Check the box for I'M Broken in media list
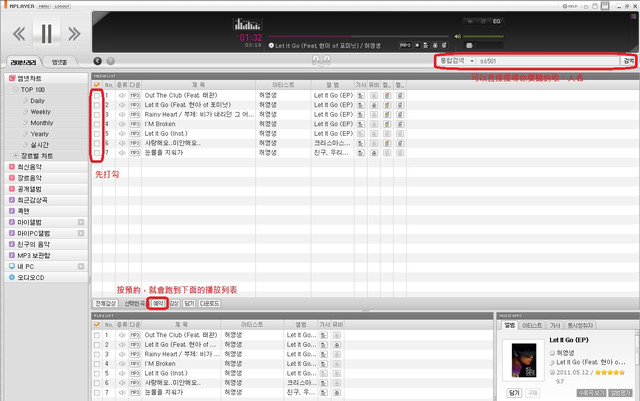Image resolution: width=640 pixels, height=401 pixels. coord(97,124)
